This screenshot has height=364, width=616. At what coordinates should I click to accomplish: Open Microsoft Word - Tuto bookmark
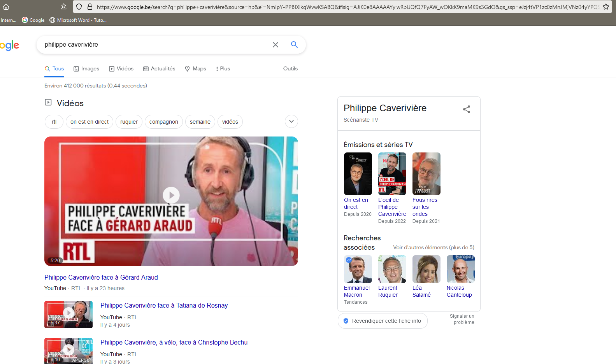click(78, 20)
